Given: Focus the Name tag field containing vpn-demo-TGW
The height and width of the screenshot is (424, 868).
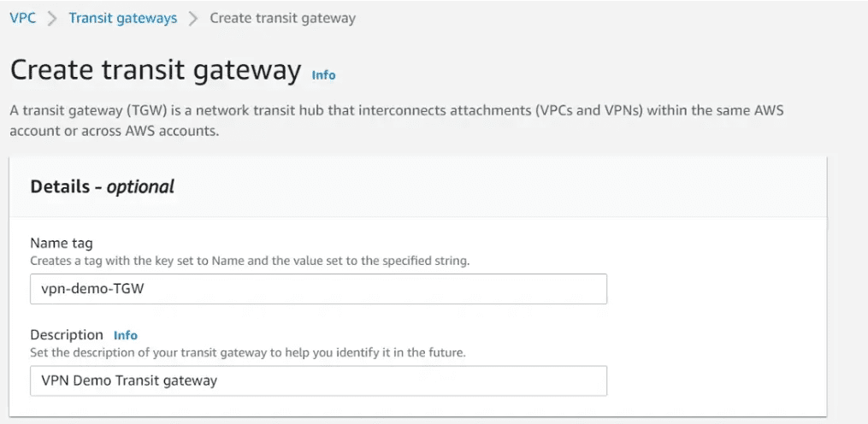Looking at the screenshot, I should point(318,289).
